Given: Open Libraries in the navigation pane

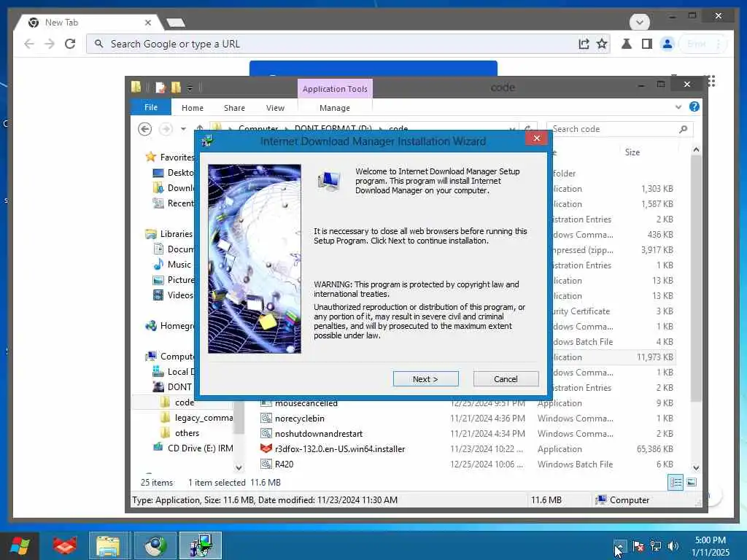Looking at the screenshot, I should point(177,234).
